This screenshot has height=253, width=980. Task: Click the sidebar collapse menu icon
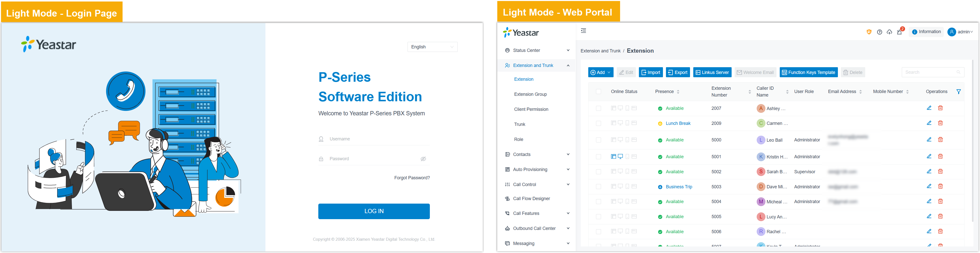(583, 31)
